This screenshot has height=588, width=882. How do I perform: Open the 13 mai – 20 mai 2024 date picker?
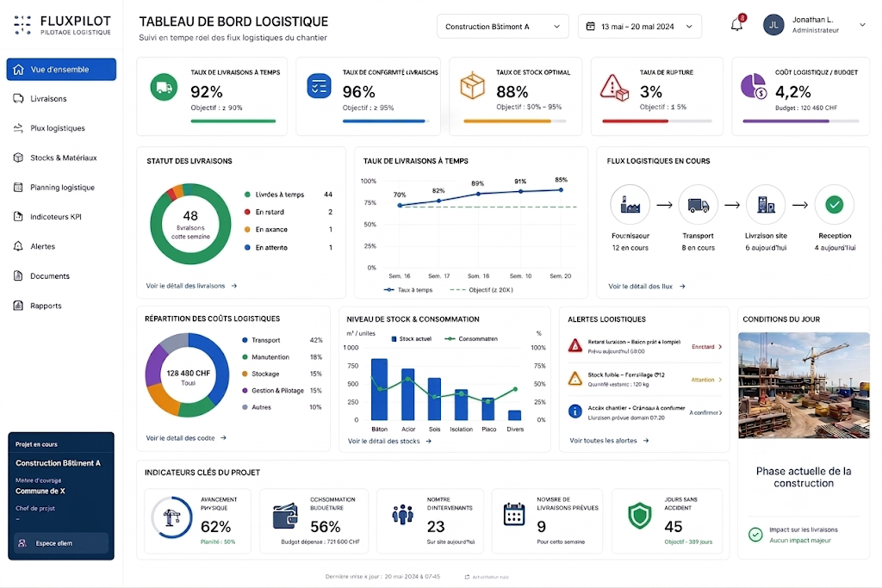640,27
